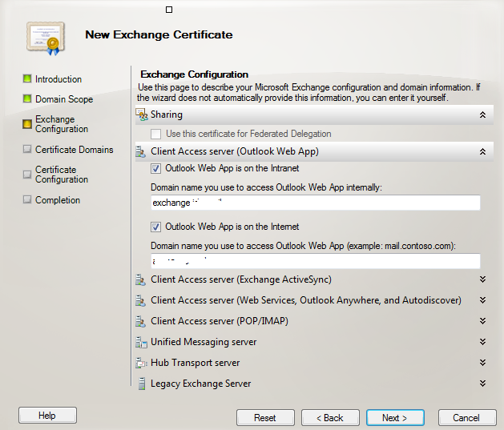Image resolution: width=504 pixels, height=430 pixels.
Task: Click the external Outlook Web App domain field
Action: coord(316,261)
